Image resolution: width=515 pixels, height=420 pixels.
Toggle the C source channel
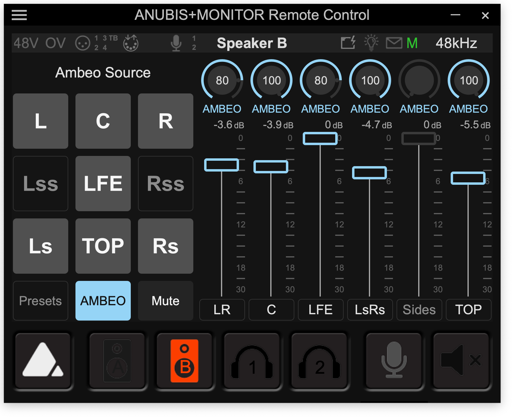point(103,121)
